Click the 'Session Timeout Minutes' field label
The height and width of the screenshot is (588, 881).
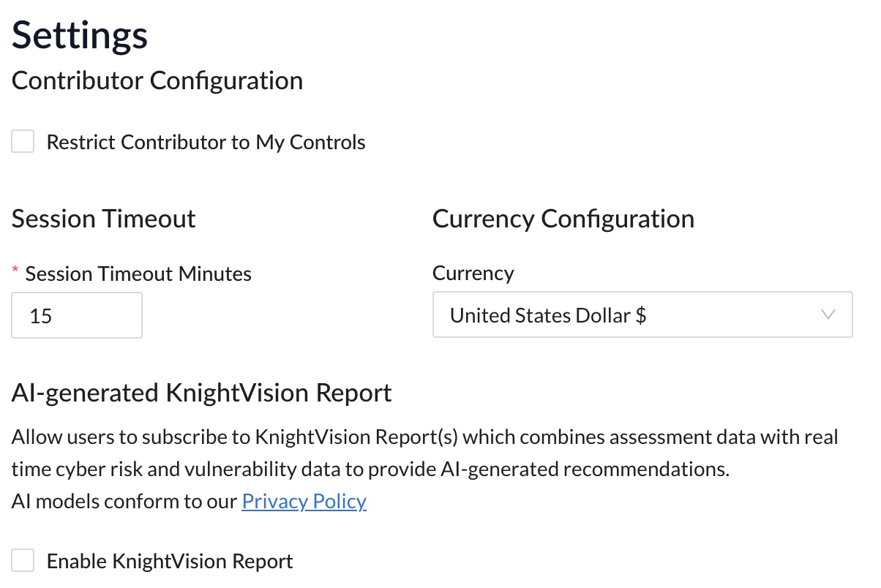(138, 274)
